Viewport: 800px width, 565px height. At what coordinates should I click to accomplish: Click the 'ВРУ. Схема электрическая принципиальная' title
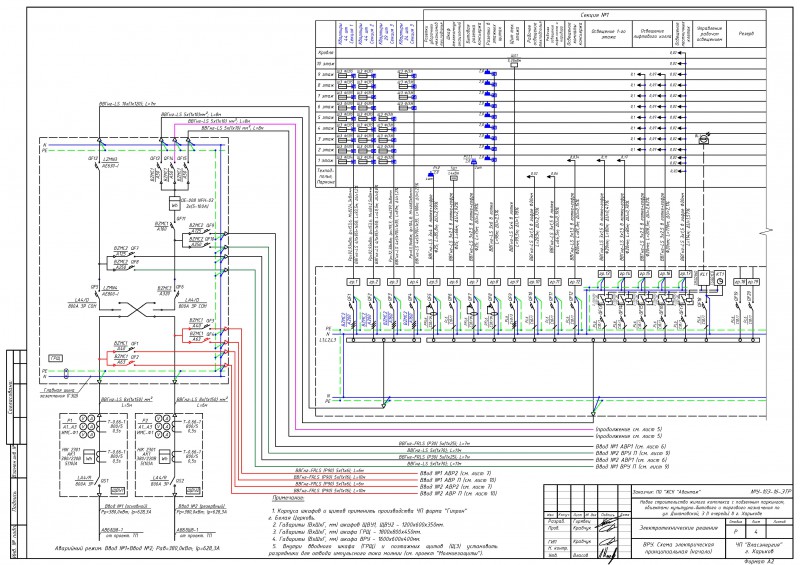click(x=679, y=548)
